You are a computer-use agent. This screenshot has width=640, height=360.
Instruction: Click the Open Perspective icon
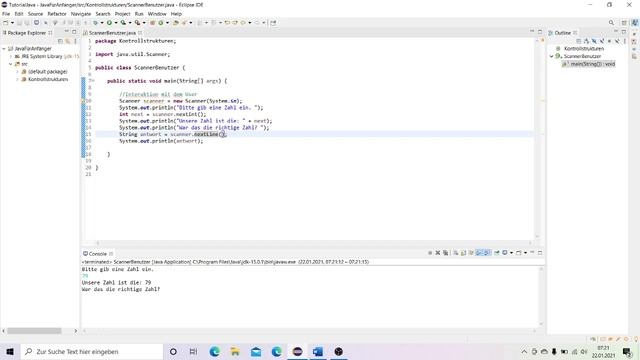point(624,23)
